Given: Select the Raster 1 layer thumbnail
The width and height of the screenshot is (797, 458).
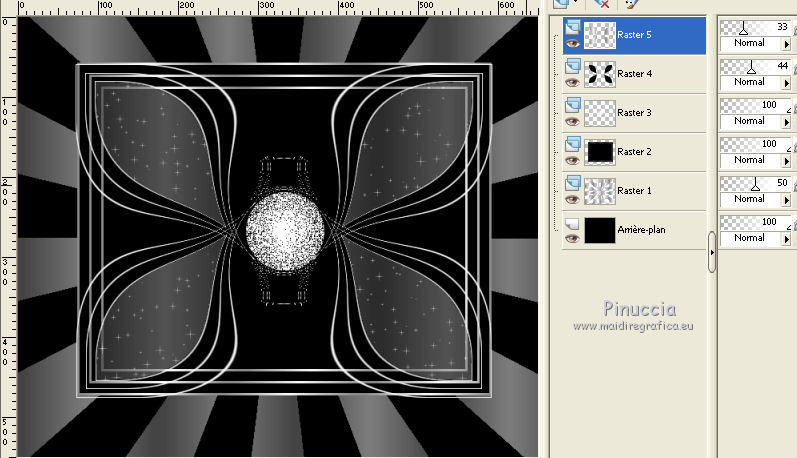Looking at the screenshot, I should (600, 191).
